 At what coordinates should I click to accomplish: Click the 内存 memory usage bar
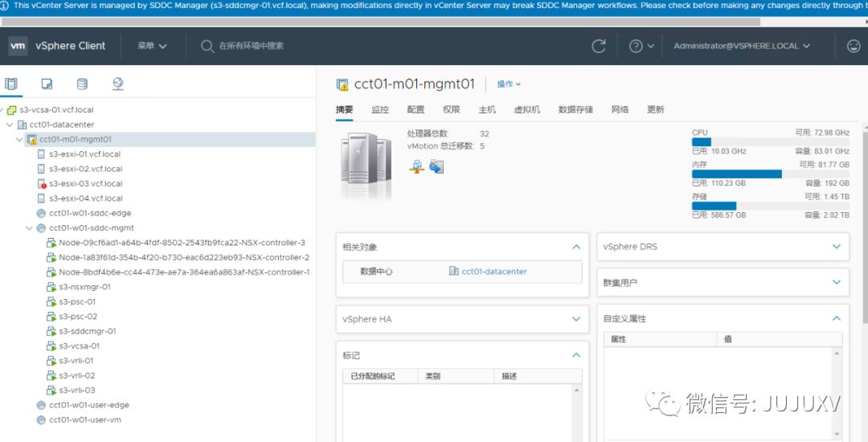pyautogui.click(x=770, y=174)
